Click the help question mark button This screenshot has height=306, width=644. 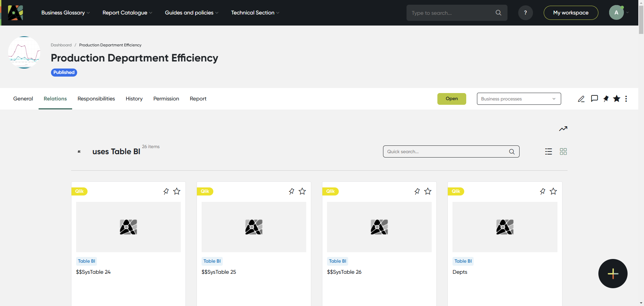click(x=525, y=13)
